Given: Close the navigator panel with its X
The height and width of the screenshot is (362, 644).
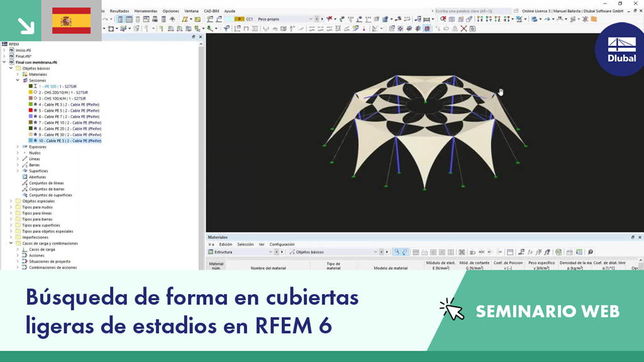Looking at the screenshot, I should tap(201, 37).
